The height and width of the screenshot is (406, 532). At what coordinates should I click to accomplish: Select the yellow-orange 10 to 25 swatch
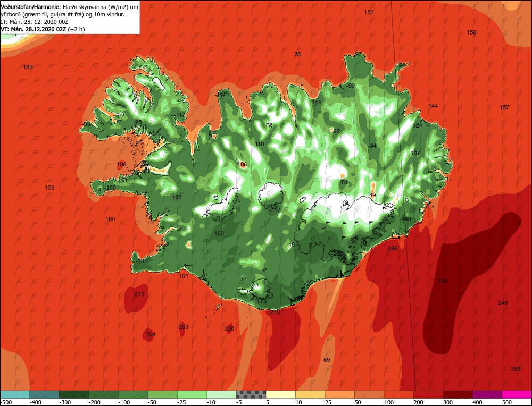click(310, 394)
